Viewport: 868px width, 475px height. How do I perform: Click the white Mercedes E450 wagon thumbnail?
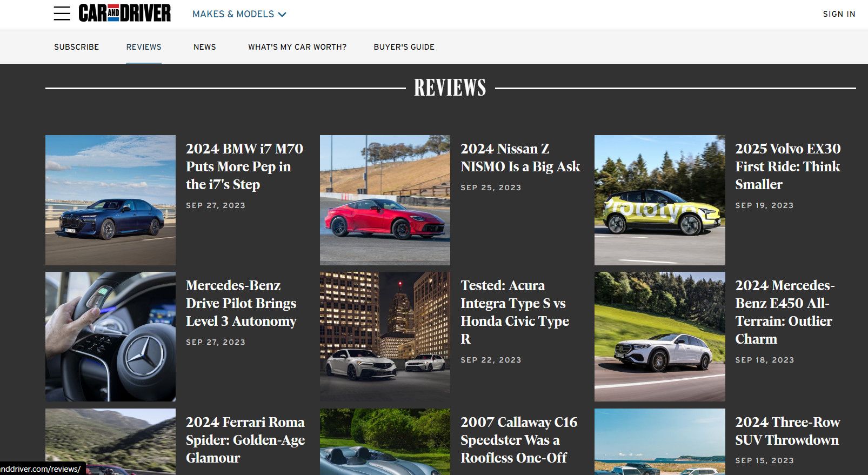660,337
